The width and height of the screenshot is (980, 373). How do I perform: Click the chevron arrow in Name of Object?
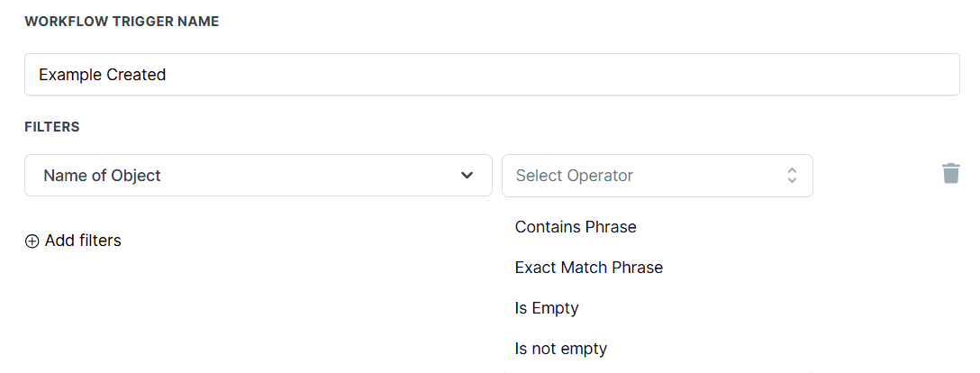tap(467, 176)
